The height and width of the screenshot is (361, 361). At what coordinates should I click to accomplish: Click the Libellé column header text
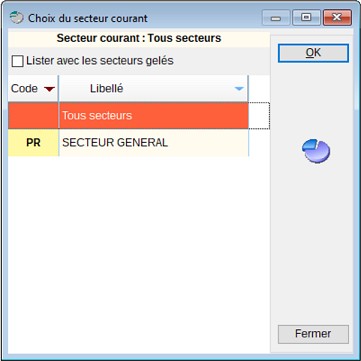tap(107, 89)
